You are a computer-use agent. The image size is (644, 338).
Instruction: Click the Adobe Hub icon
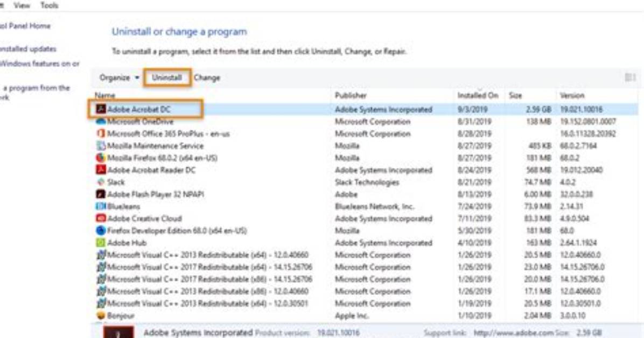(x=101, y=243)
